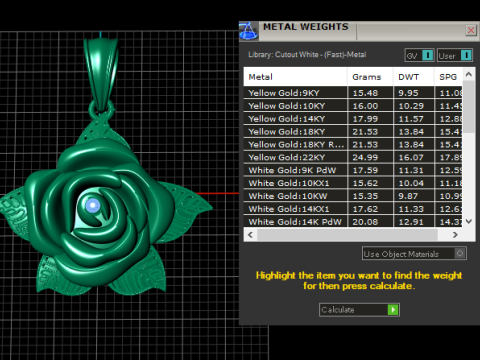The width and height of the screenshot is (480, 360).
Task: Click the 15.48 grams value
Action: tap(365, 93)
